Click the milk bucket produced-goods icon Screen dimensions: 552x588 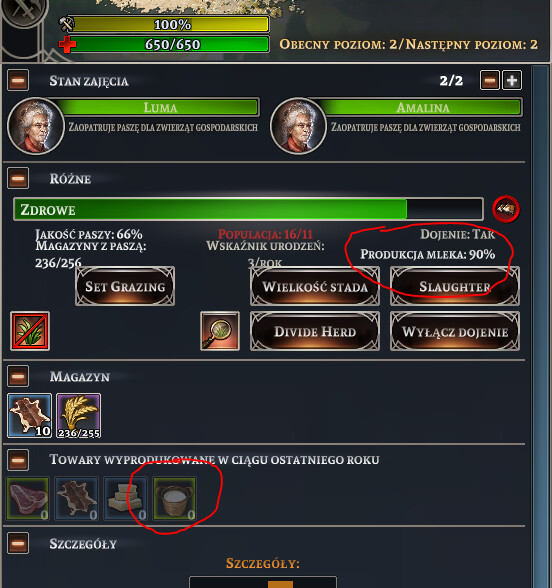(174, 498)
